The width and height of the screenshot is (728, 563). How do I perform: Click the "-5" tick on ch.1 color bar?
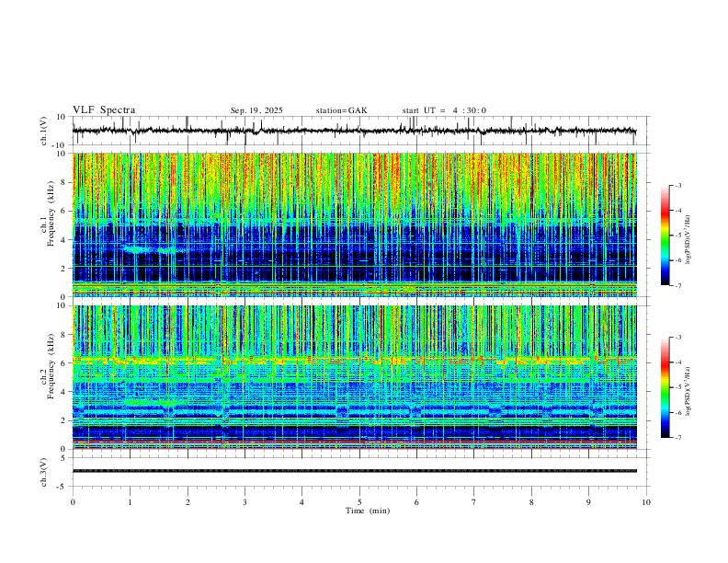click(677, 236)
